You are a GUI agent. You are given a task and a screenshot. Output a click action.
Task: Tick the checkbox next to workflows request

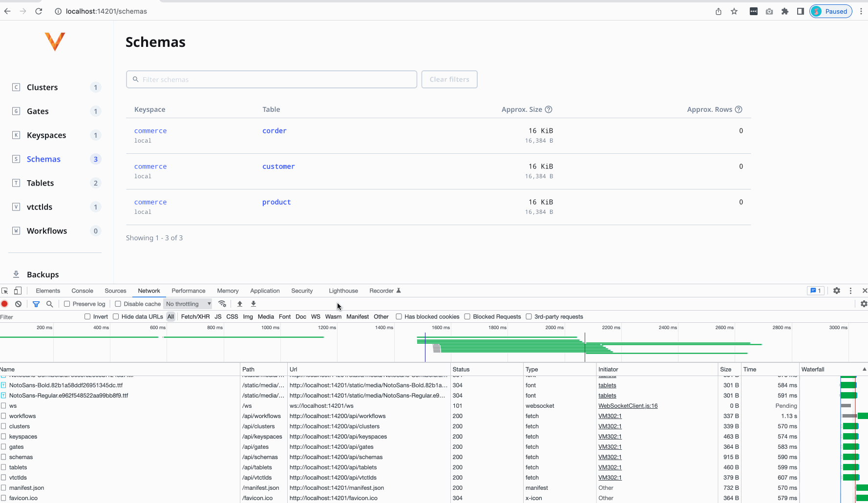[x=4, y=416]
